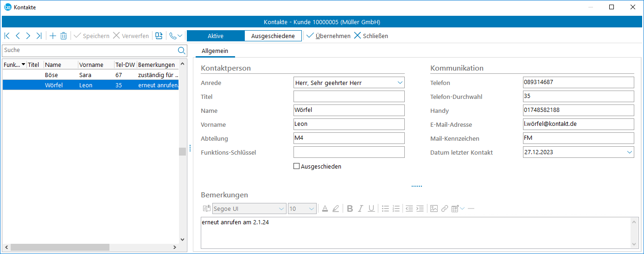
Task: Click the Übernehmen button
Action: click(328, 36)
